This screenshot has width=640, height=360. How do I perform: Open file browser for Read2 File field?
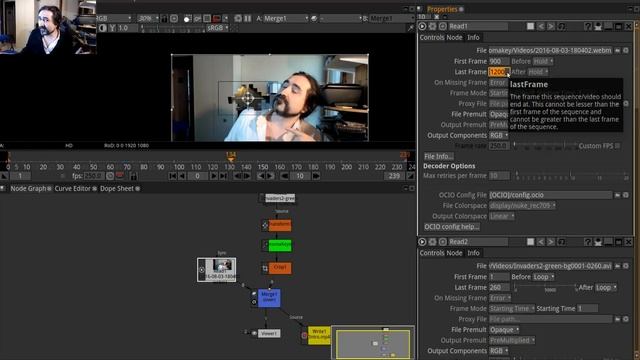click(618, 266)
